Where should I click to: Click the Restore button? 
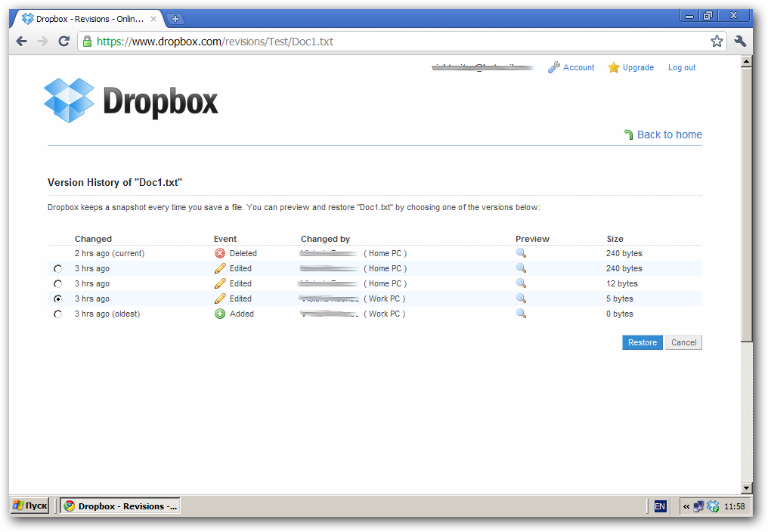pos(642,342)
